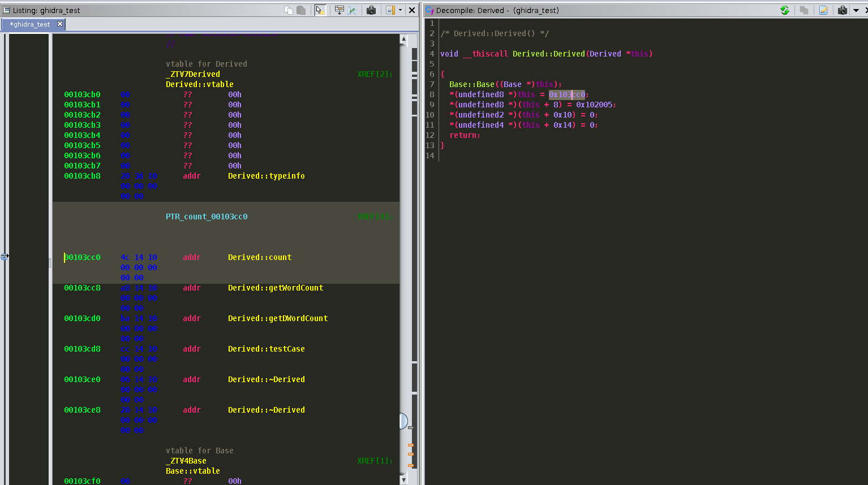The image size is (868, 485).
Task: Toggle the Listing overview margin icon
Action: coord(390,10)
